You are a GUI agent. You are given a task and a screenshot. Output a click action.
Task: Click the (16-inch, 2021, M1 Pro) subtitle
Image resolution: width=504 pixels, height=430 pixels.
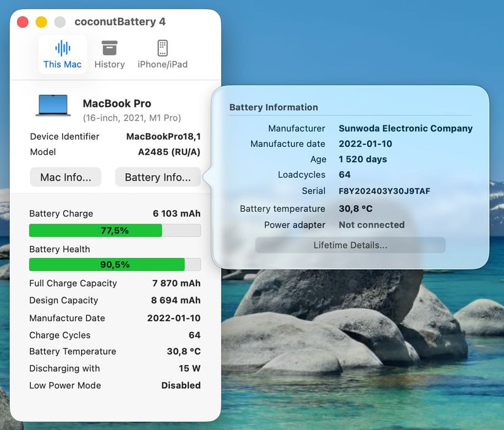click(132, 118)
